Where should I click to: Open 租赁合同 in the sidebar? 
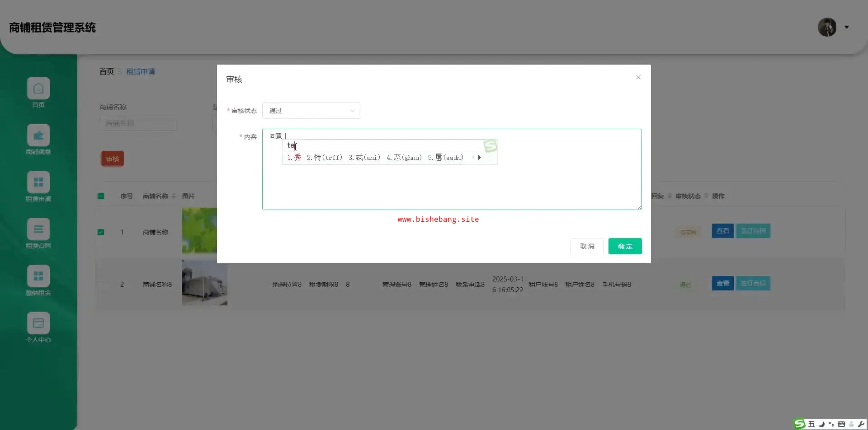[38, 234]
